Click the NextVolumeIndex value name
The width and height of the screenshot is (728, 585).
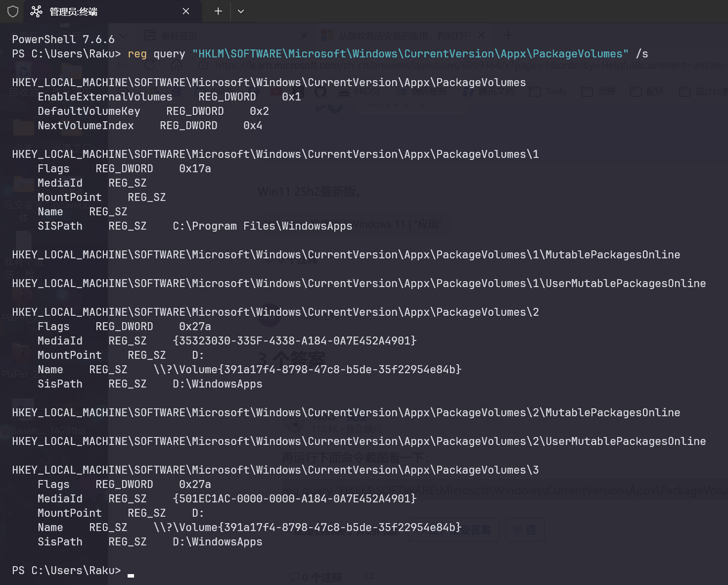[x=86, y=126]
